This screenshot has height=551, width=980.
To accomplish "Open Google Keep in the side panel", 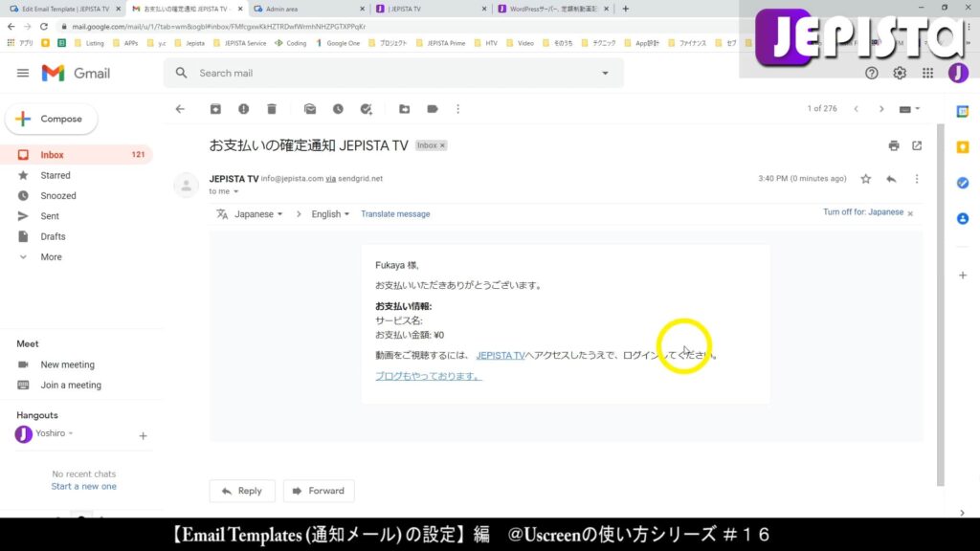I will pos(963,147).
